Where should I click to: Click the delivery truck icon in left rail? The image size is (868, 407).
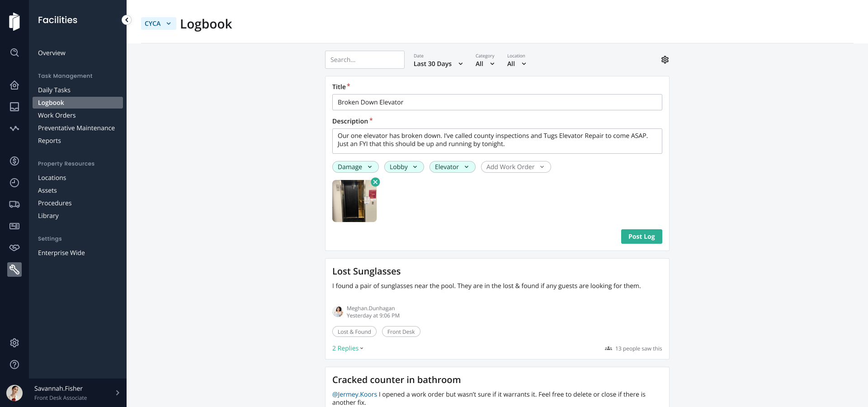(14, 204)
